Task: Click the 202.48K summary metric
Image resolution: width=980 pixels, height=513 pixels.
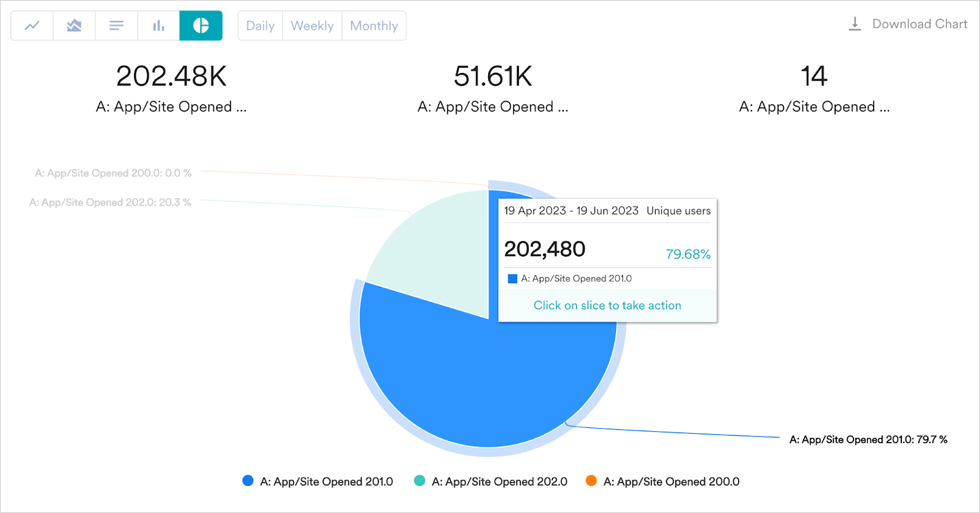Action: click(x=171, y=77)
